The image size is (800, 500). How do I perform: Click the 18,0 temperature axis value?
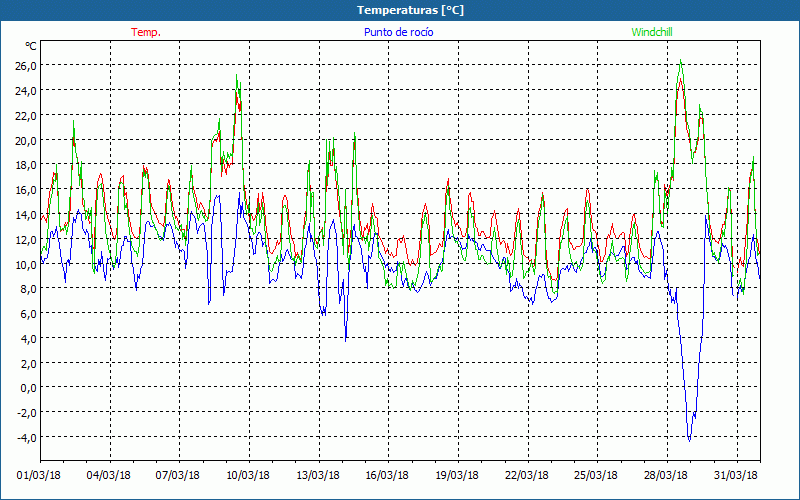pos(26,165)
